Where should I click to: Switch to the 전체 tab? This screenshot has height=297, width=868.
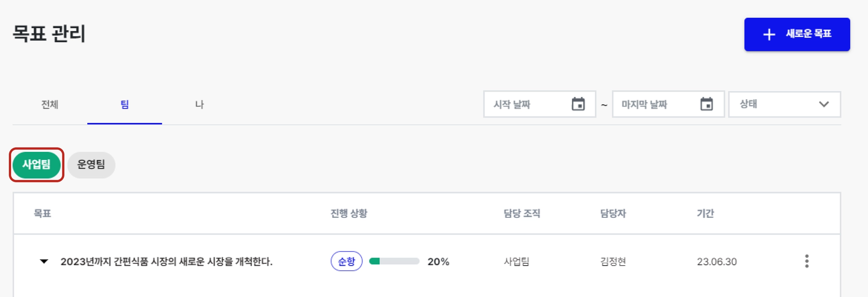[50, 104]
